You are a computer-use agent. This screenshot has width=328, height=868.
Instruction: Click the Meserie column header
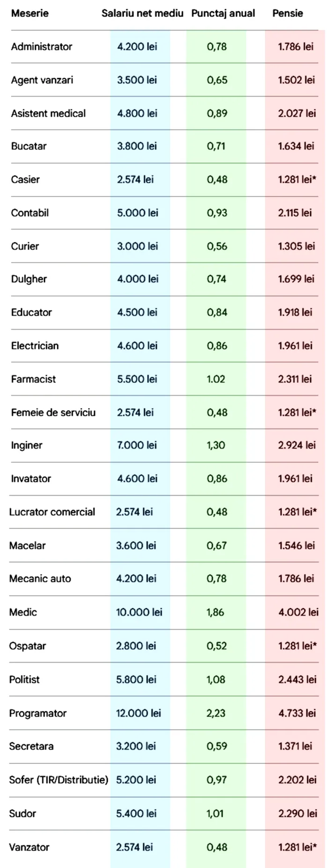(x=30, y=13)
